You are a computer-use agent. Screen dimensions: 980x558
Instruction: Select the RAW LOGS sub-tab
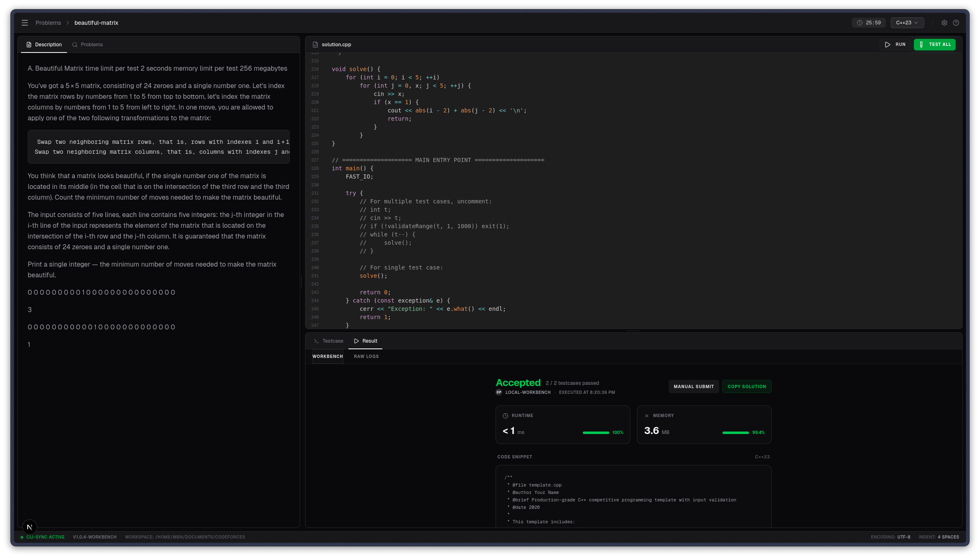coord(366,356)
